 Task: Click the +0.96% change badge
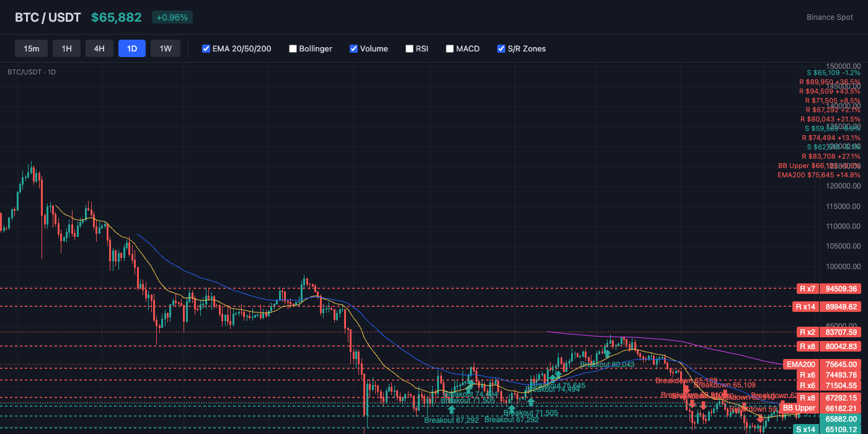point(172,17)
